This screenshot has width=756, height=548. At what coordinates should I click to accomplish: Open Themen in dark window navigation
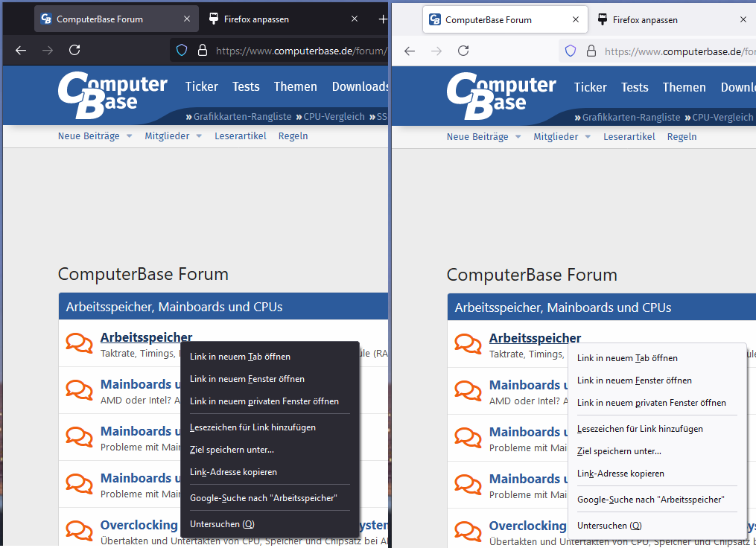pos(296,86)
